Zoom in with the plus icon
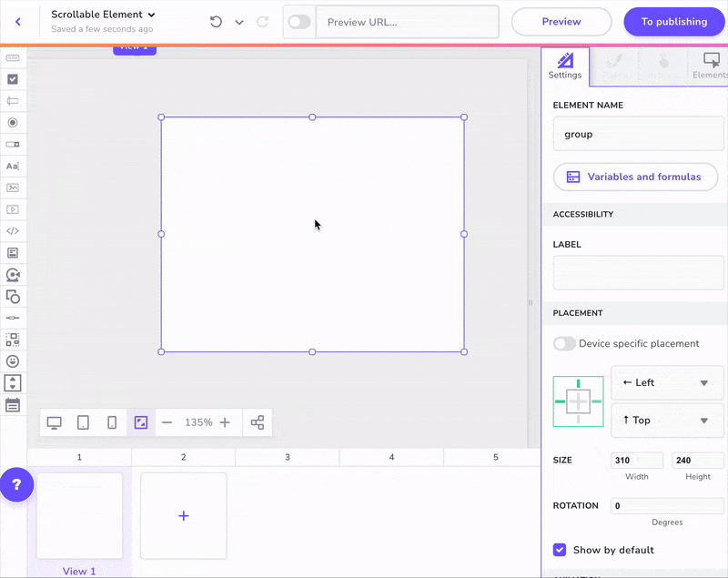 (x=225, y=422)
